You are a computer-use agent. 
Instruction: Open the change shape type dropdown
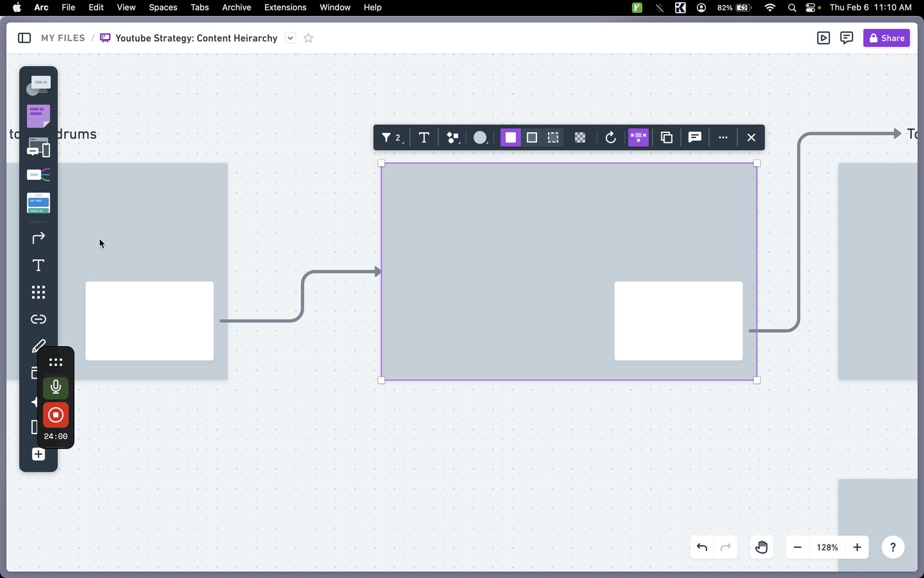tap(453, 138)
